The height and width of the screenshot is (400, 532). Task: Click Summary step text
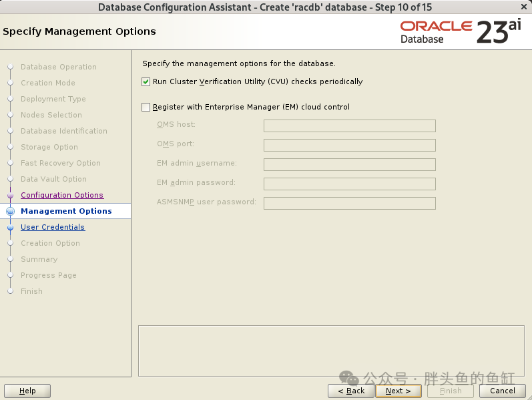(x=39, y=259)
